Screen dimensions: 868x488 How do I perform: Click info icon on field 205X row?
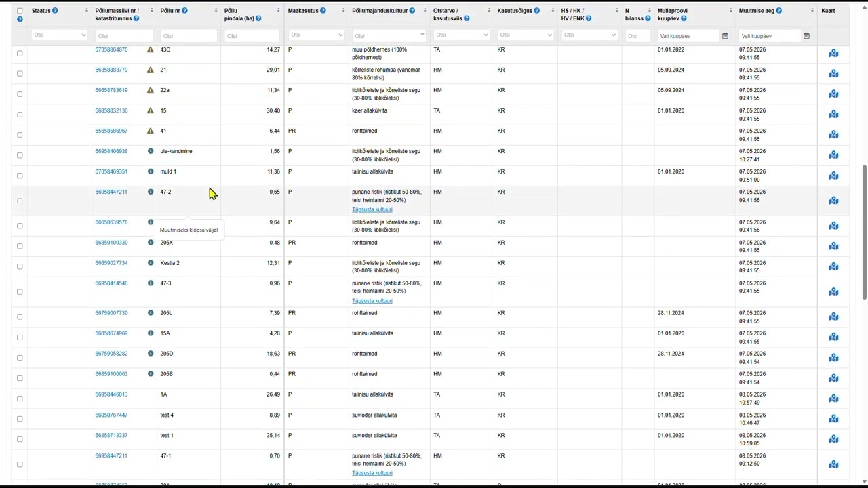click(151, 242)
